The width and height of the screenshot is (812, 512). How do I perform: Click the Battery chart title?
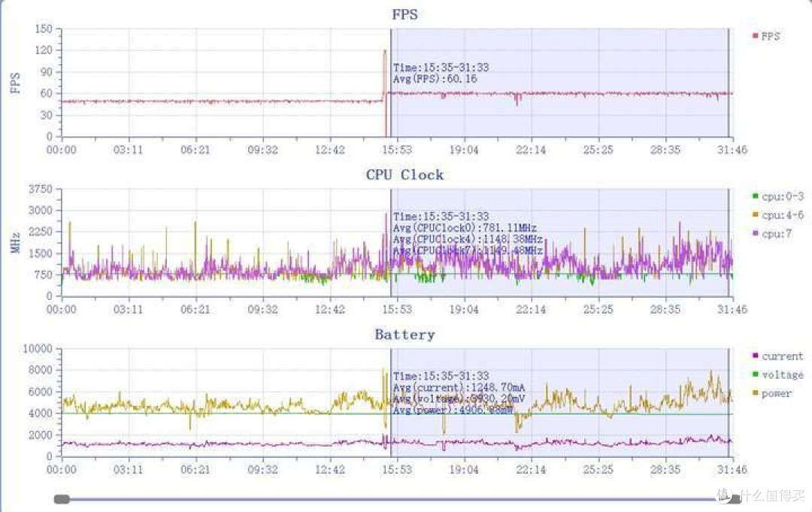coord(404,335)
